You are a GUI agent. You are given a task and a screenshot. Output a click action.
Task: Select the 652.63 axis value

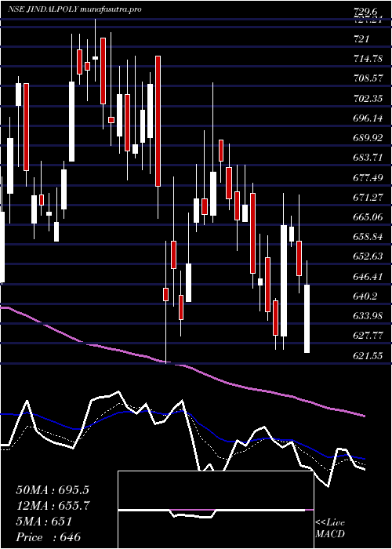368,257
